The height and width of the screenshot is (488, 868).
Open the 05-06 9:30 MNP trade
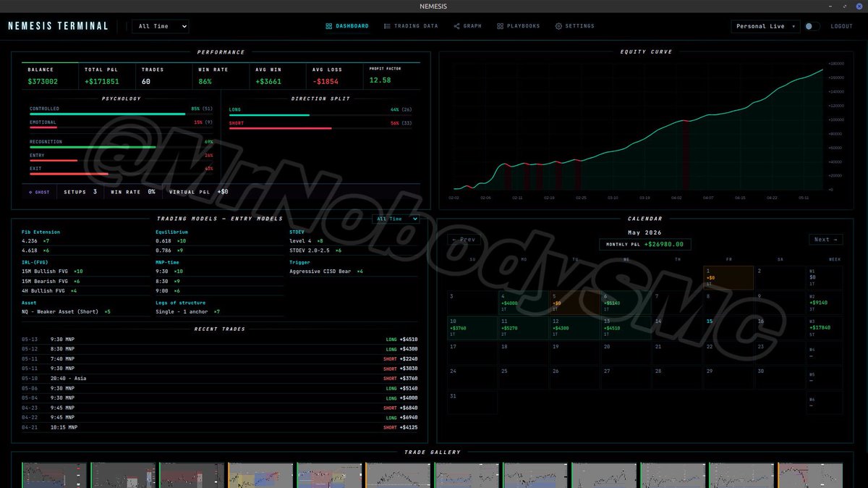pyautogui.click(x=220, y=388)
